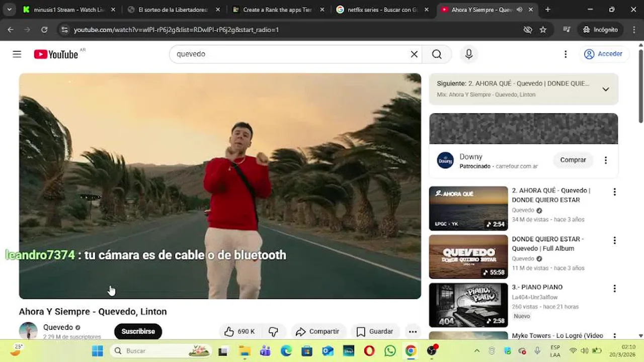Screen dimensions: 644x362
Task: Open volume control in system tray
Action: pos(585,351)
